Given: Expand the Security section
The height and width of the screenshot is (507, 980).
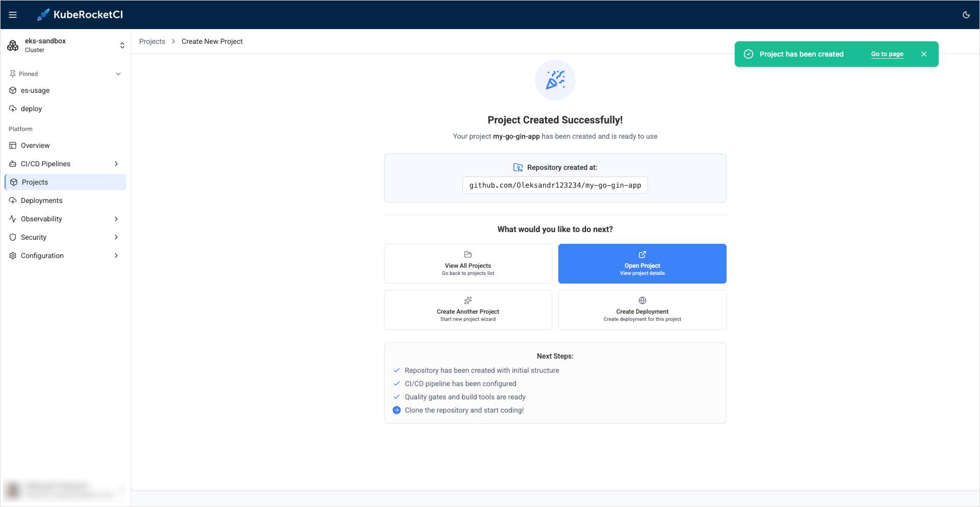Looking at the screenshot, I should point(117,237).
